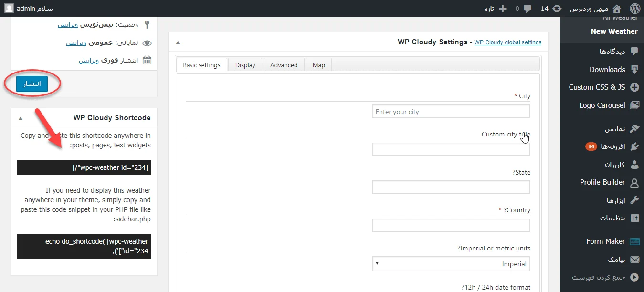Click the تنظیمات settings icon
The height and width of the screenshot is (292, 644).
[634, 218]
